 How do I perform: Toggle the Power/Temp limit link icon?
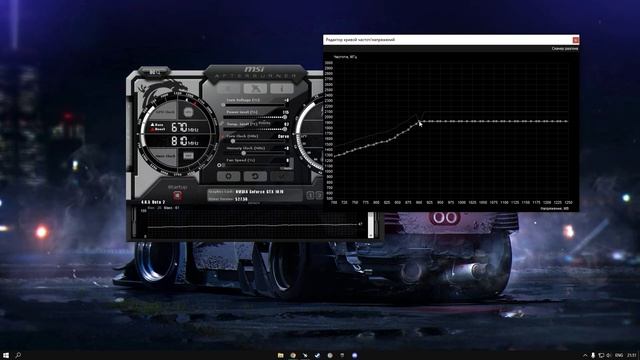[222, 123]
